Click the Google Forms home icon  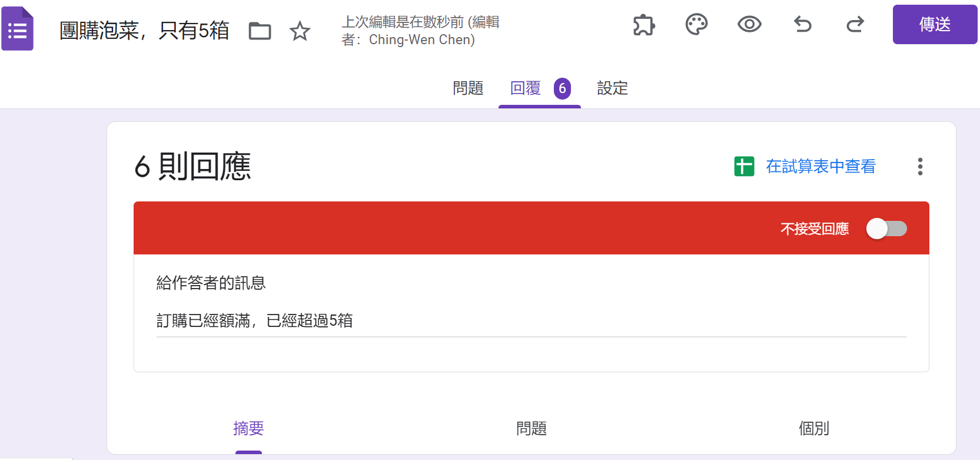pyautogui.click(x=18, y=29)
